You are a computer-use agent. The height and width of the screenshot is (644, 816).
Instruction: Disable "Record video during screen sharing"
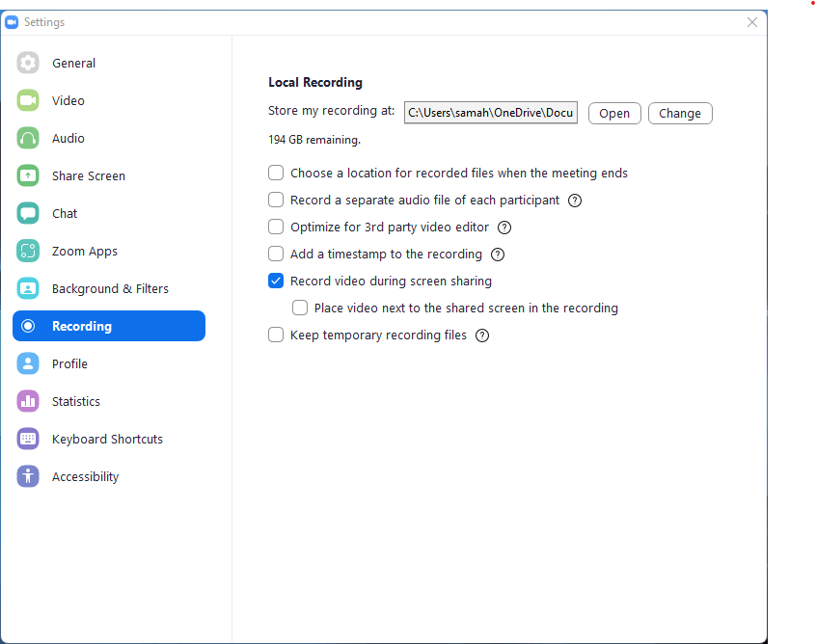[276, 281]
